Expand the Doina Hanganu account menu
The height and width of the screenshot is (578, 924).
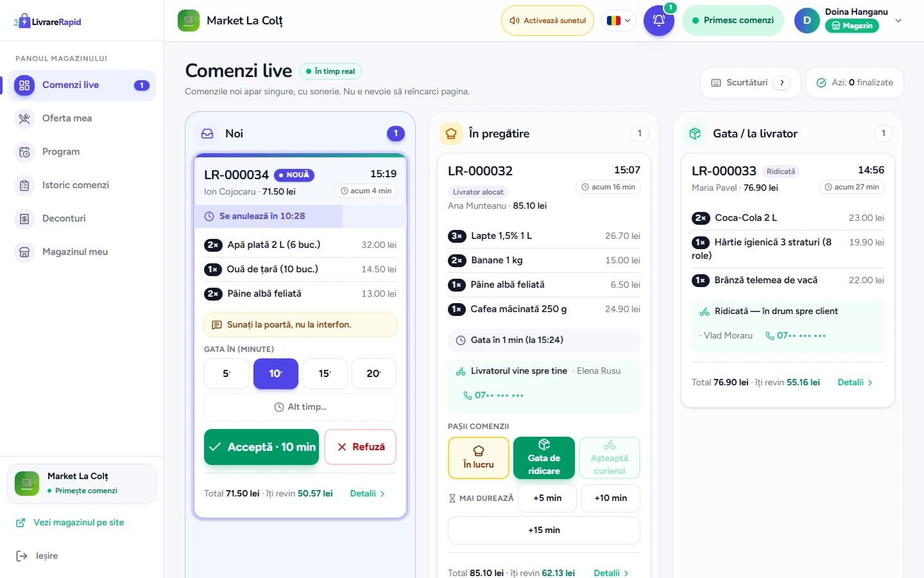pos(898,21)
